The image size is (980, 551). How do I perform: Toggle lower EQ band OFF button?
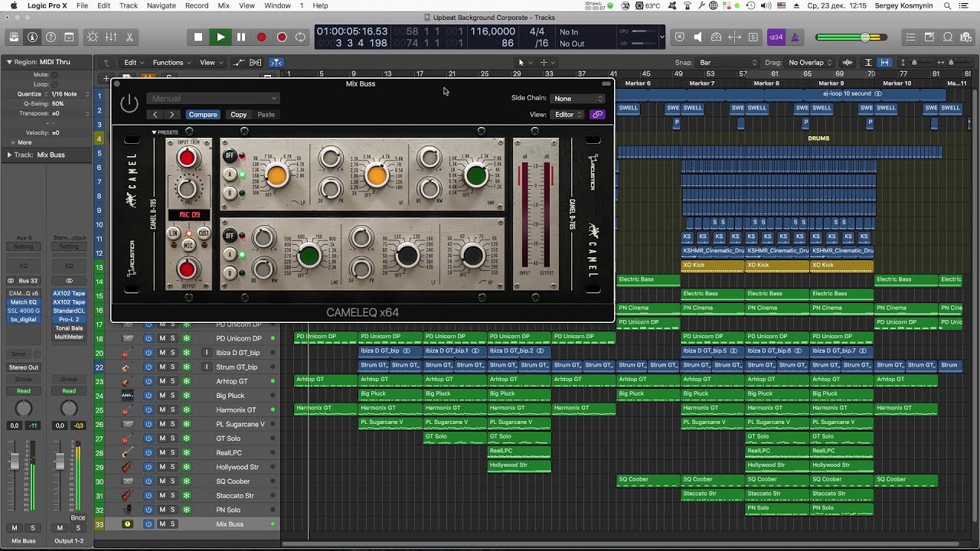pyautogui.click(x=229, y=236)
